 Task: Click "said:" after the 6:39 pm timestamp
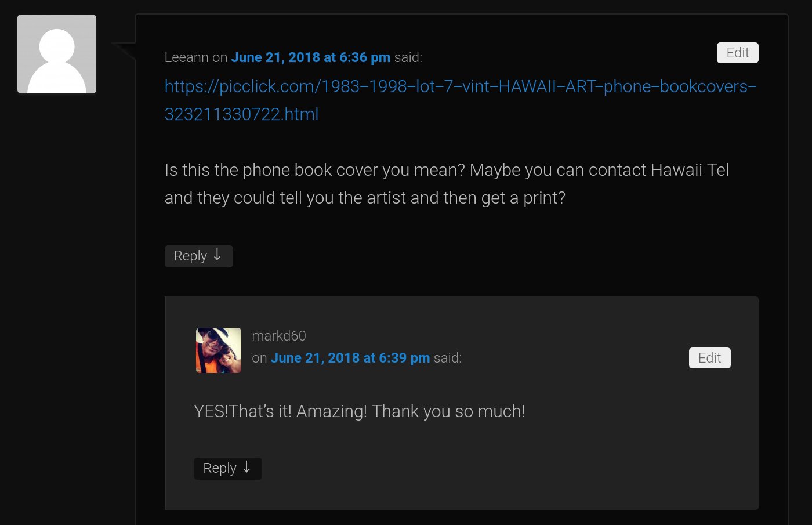[448, 358]
